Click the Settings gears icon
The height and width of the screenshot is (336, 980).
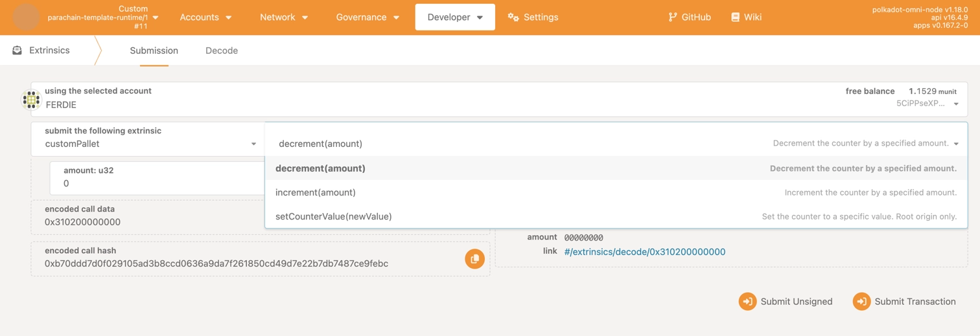[513, 17]
